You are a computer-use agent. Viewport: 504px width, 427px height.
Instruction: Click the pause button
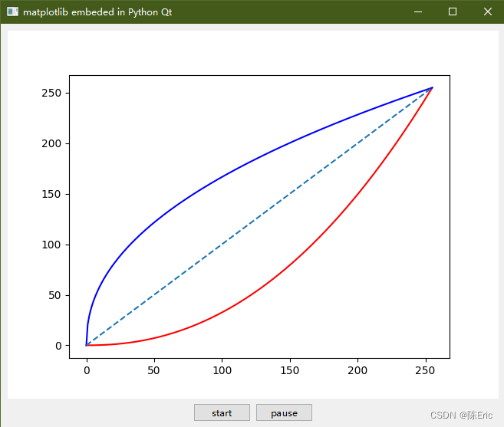click(284, 412)
